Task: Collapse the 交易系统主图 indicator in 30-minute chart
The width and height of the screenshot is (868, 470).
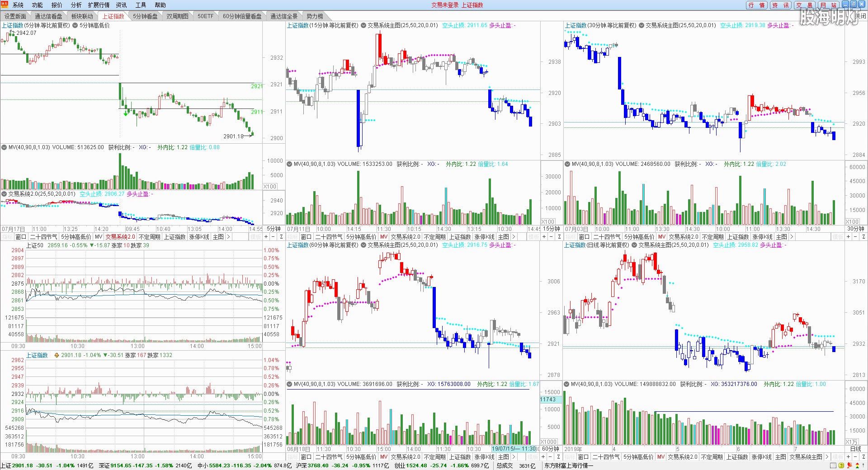Action: [x=642, y=25]
